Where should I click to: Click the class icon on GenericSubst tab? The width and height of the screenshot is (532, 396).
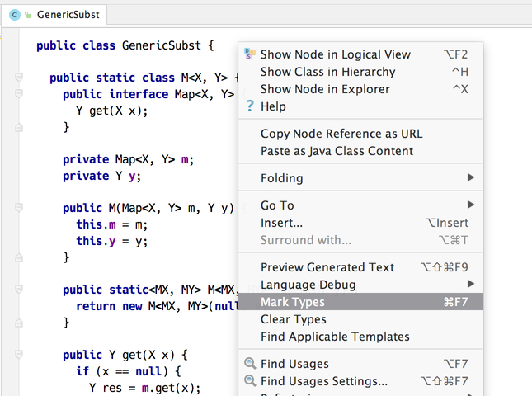15,15
